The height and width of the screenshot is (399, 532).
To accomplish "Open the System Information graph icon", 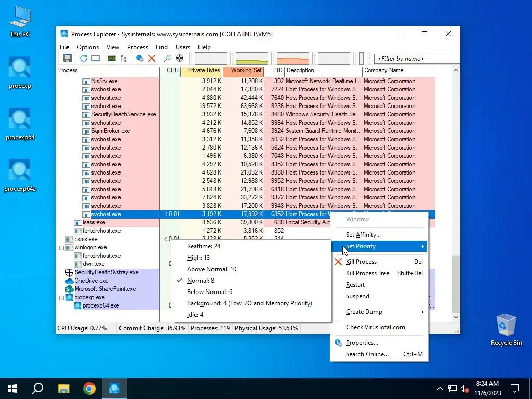I will click(111, 58).
